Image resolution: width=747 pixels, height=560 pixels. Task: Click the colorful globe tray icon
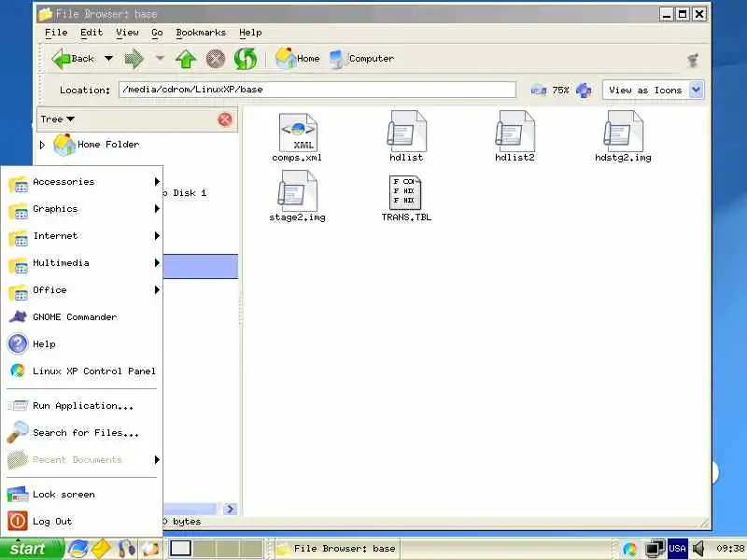629,549
